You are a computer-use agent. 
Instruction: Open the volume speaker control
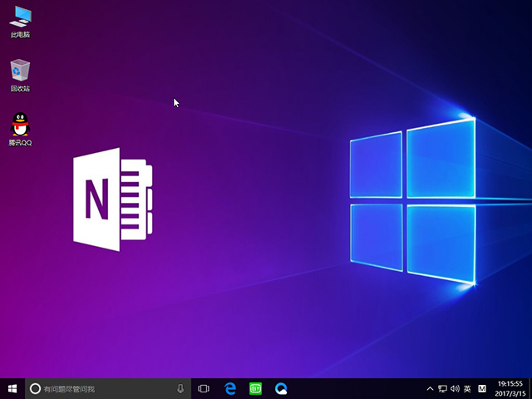point(455,388)
